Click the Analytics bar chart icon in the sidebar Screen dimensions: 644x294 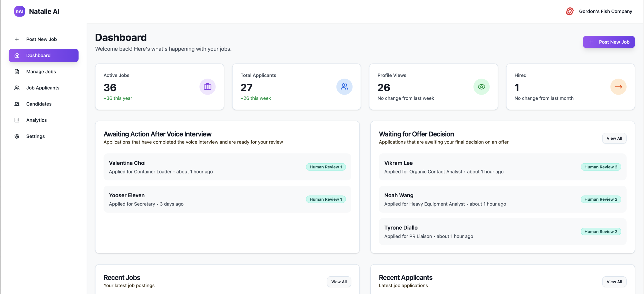click(x=17, y=120)
